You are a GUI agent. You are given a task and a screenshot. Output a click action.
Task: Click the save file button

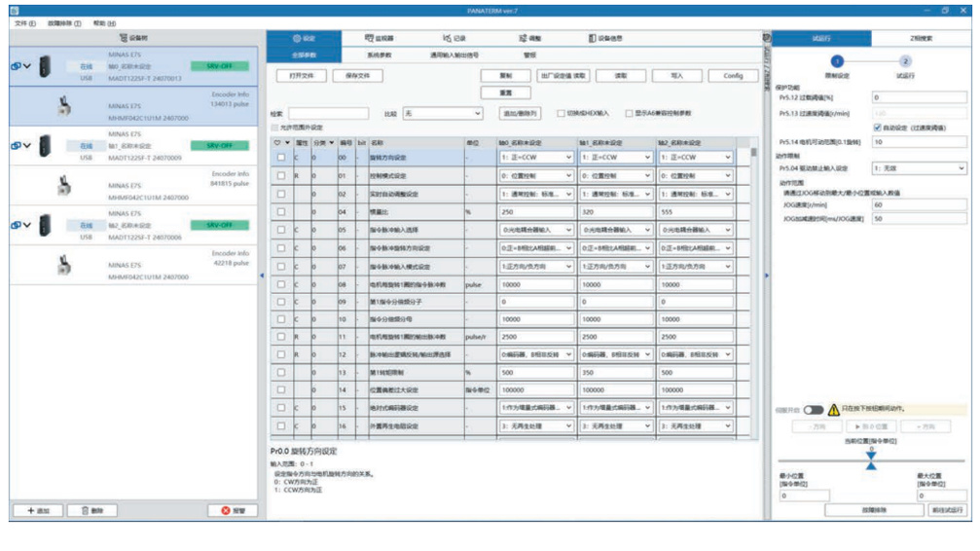[357, 76]
